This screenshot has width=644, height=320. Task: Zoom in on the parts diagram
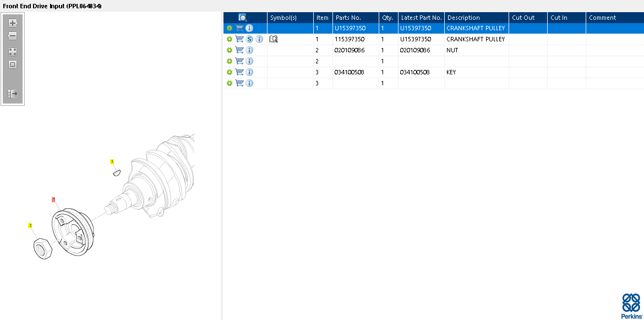(13, 23)
